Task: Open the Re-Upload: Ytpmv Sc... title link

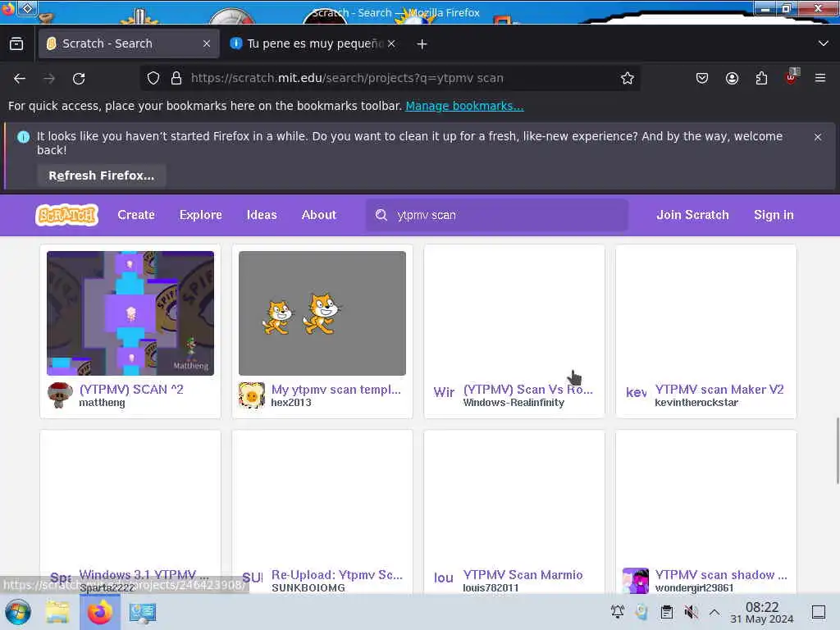Action: coord(336,575)
